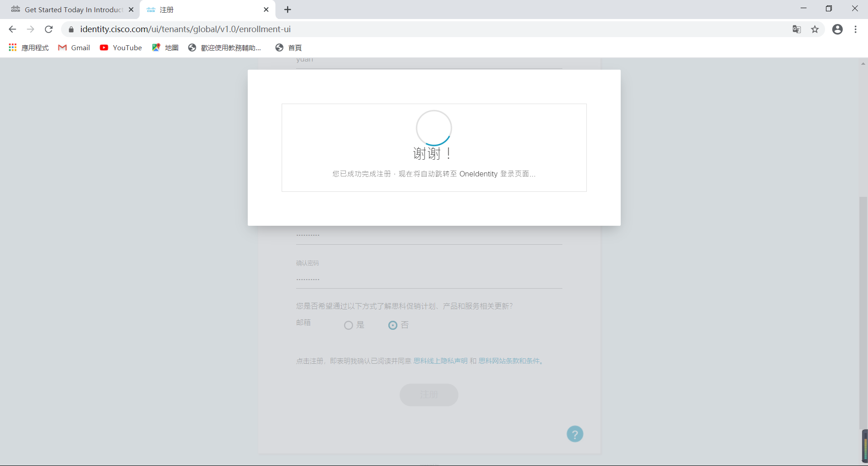Open the YouTube bookmark
This screenshot has width=868, height=466.
[x=121, y=48]
